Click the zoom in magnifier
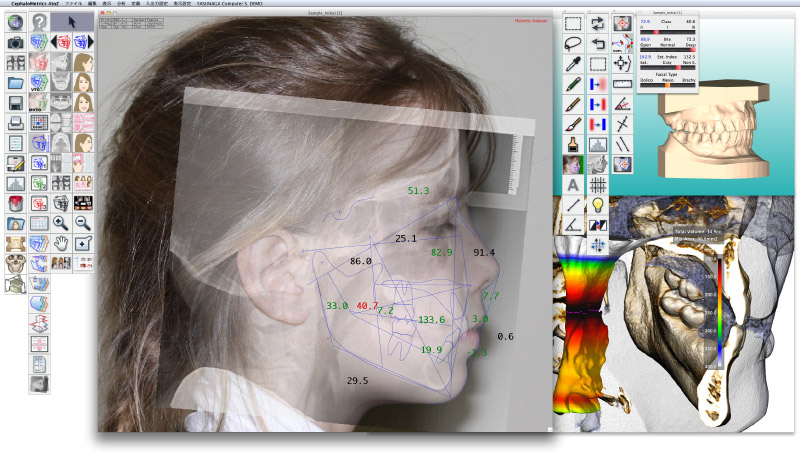 61,223
